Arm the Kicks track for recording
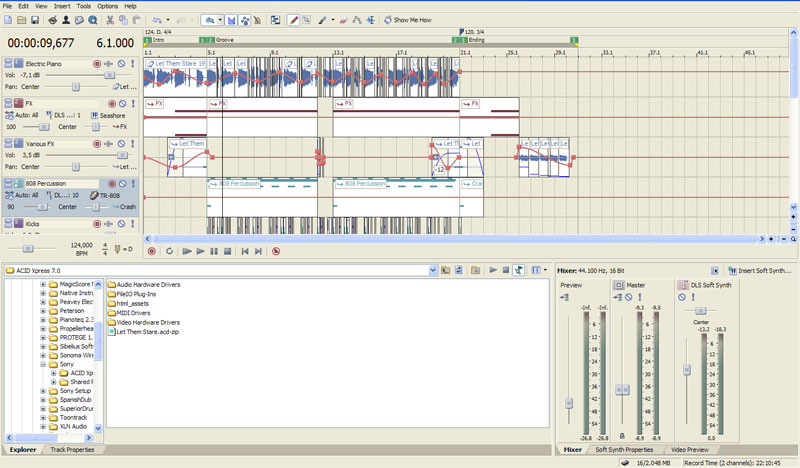The height and width of the screenshot is (468, 800). pos(97,224)
